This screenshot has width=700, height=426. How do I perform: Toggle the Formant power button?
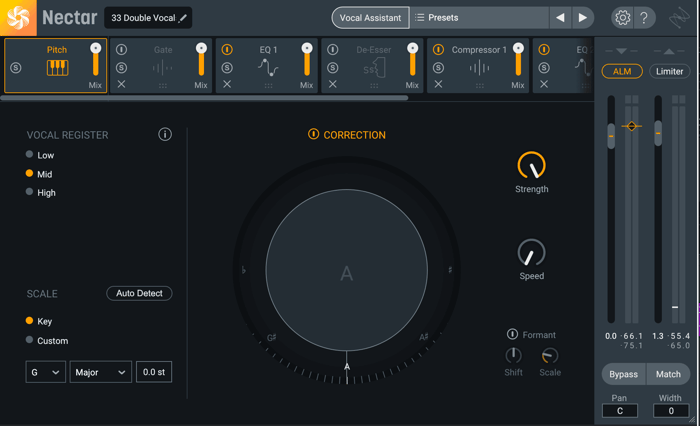(x=512, y=334)
